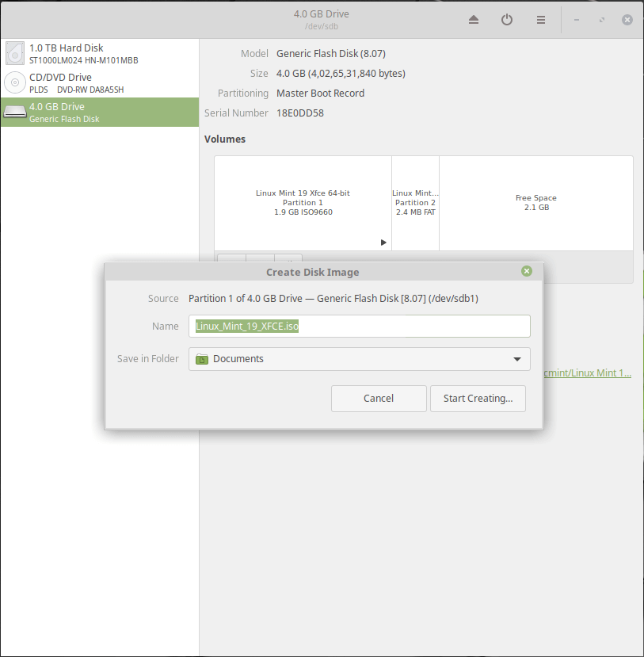Click Start Creating… button
The image size is (644, 657).
(x=478, y=398)
